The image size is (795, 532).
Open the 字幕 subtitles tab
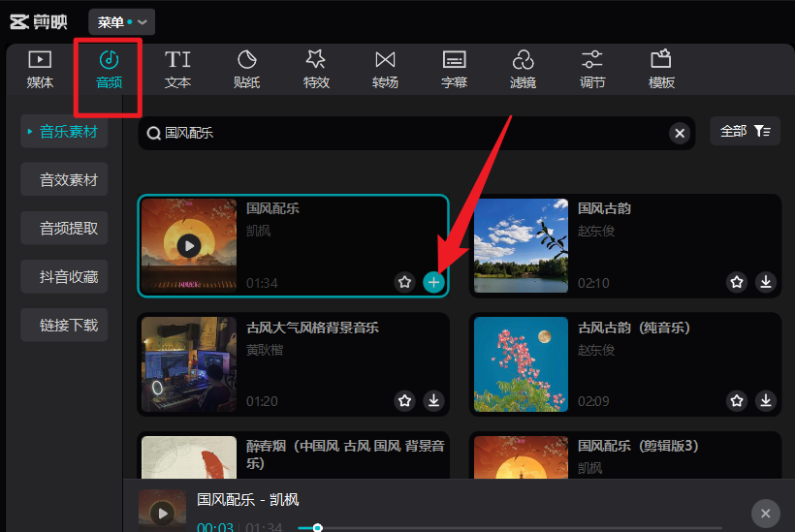pyautogui.click(x=455, y=70)
